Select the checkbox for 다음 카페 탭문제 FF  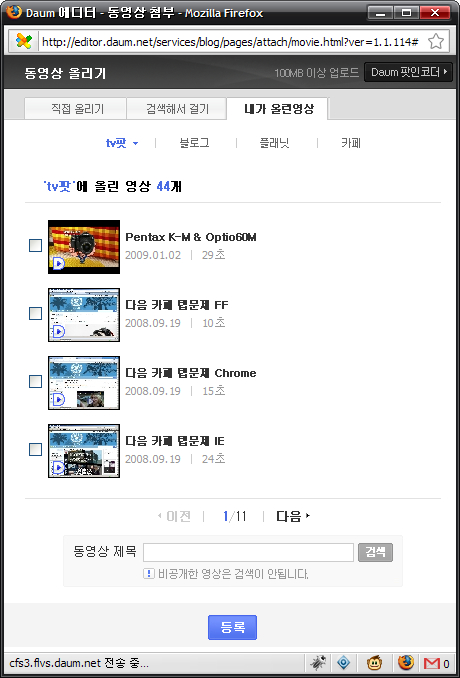pos(35,313)
